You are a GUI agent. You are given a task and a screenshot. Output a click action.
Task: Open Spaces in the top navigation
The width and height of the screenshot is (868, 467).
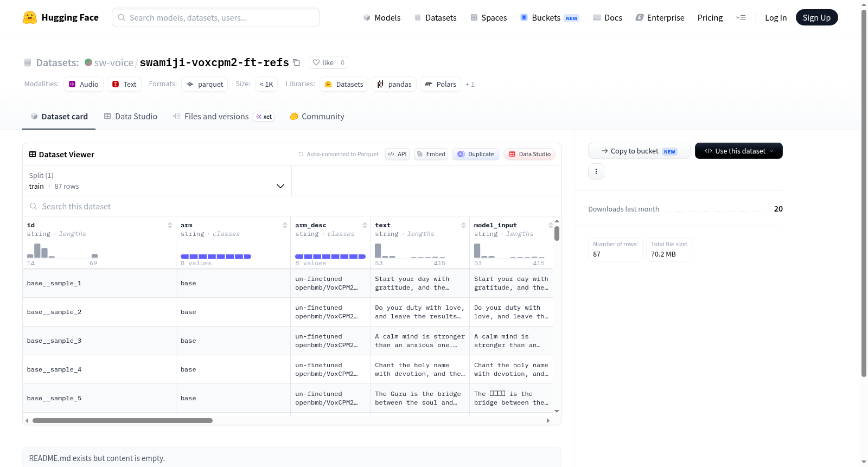488,17
